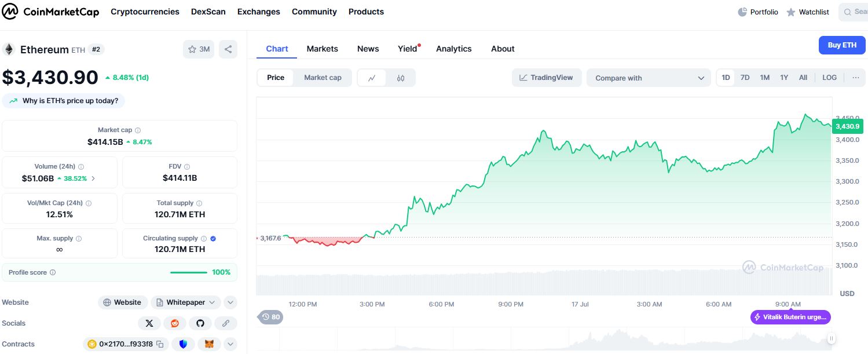The height and width of the screenshot is (354, 868).
Task: Open the Website link button
Action: [122, 302]
